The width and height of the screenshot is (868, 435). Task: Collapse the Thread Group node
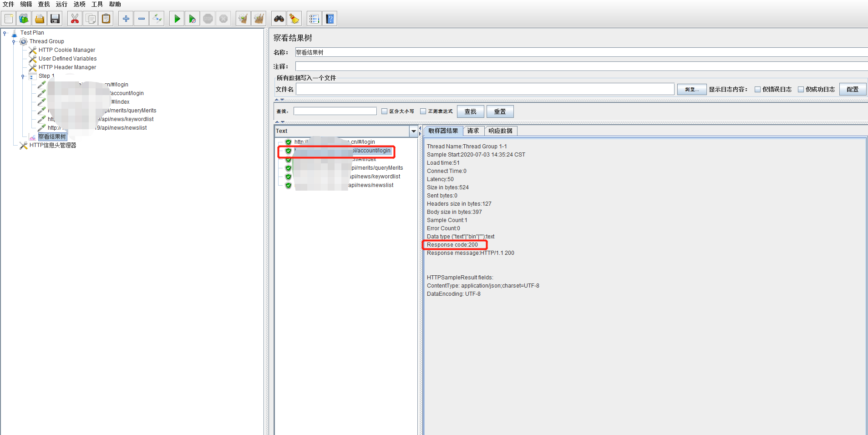[14, 41]
